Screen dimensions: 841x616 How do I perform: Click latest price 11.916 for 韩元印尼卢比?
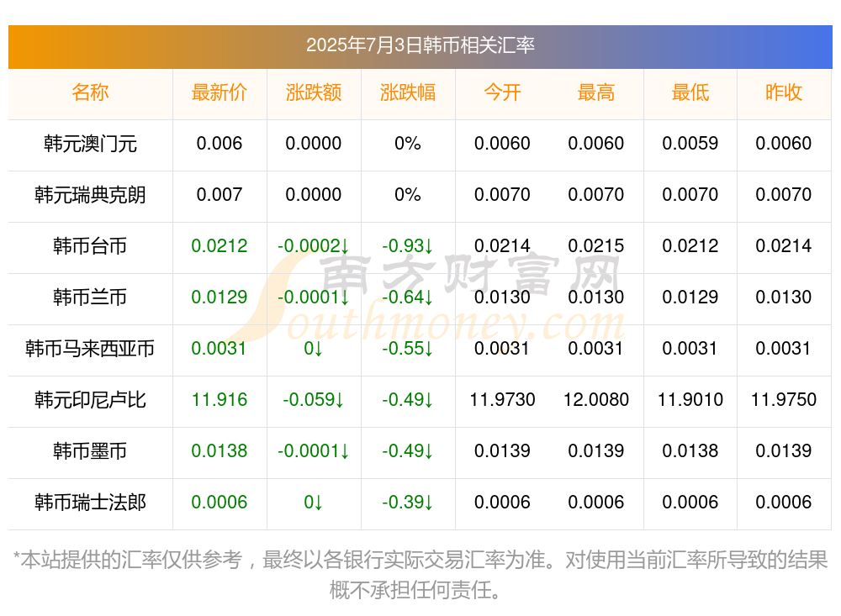point(220,400)
